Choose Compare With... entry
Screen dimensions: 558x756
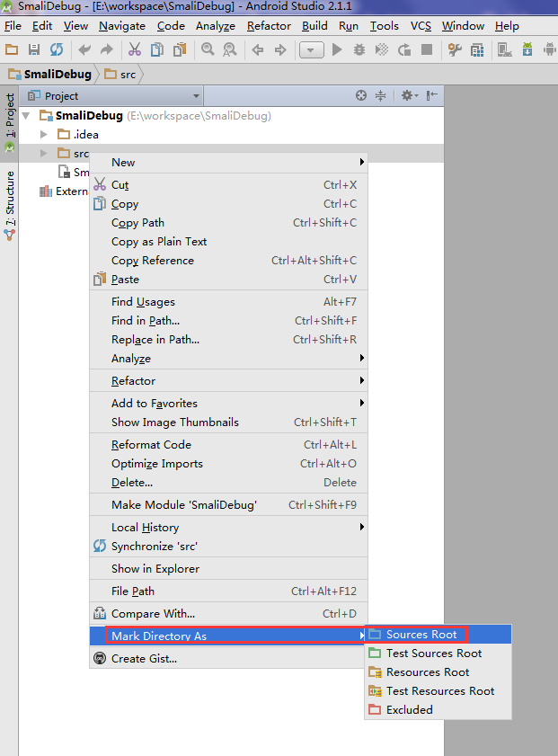pyautogui.click(x=228, y=614)
